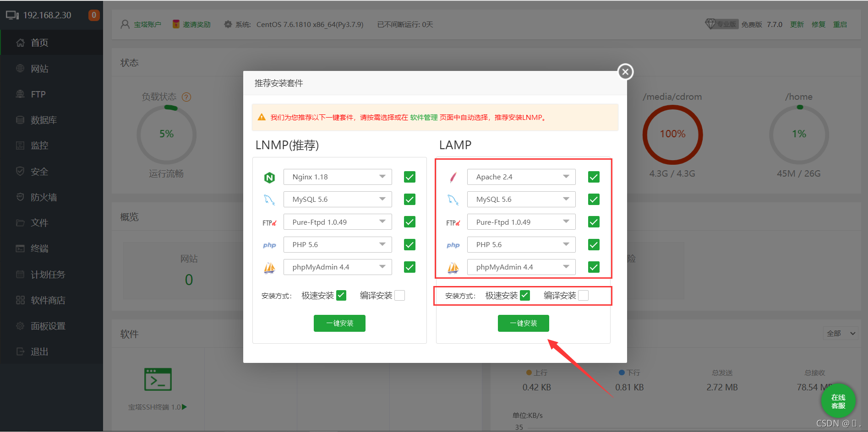Click the 宝塔SSH终端 terminal icon

(158, 379)
